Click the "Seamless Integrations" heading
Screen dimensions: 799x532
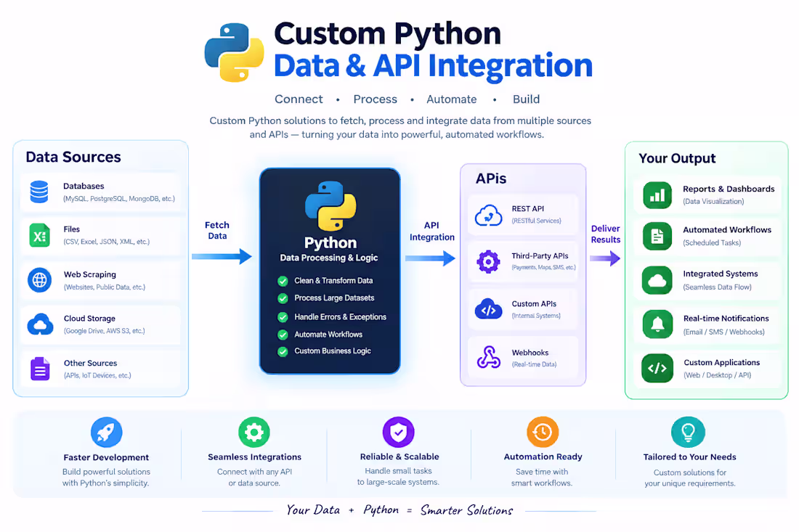coord(254,457)
